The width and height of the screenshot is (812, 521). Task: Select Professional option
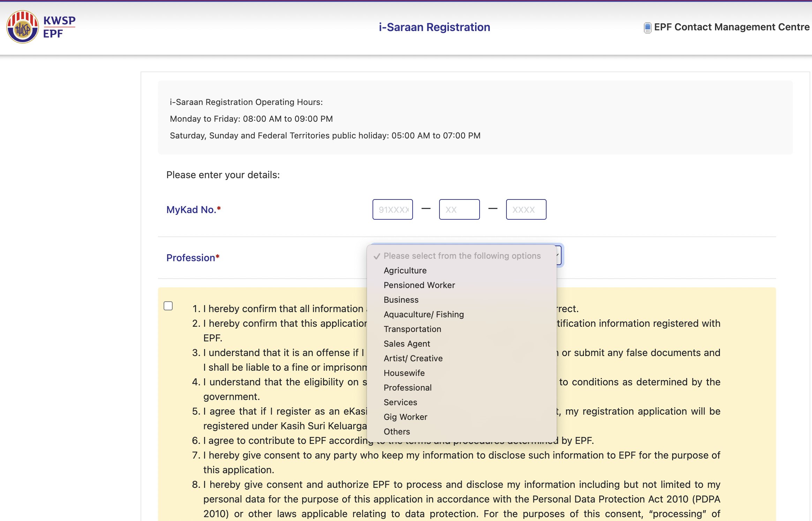coord(407,388)
